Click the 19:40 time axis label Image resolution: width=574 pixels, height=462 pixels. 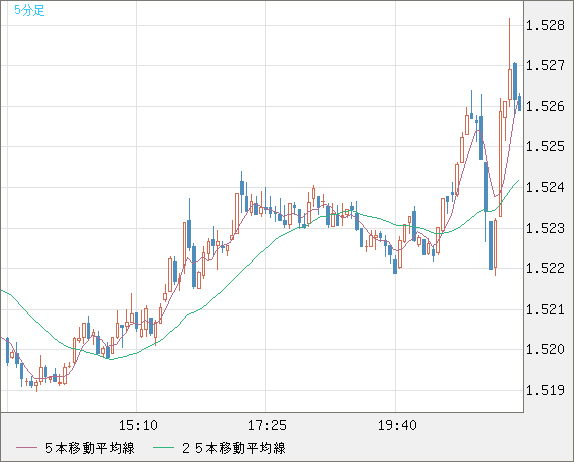tap(397, 425)
